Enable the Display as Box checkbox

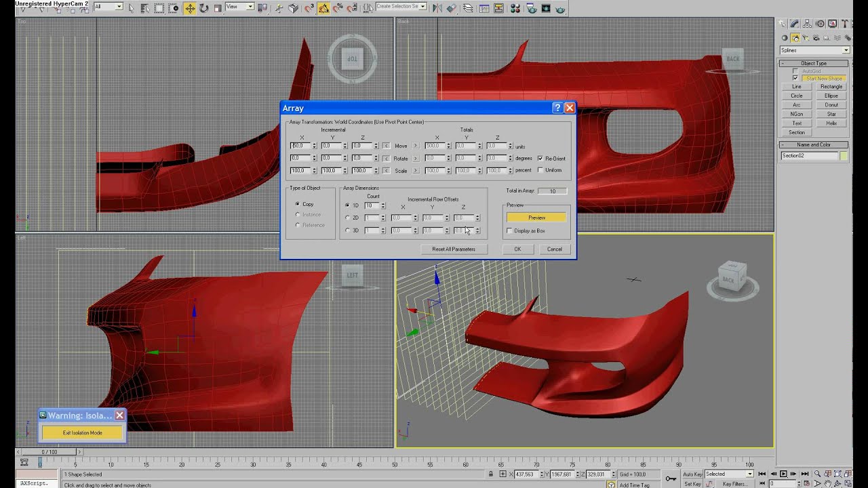(510, 231)
